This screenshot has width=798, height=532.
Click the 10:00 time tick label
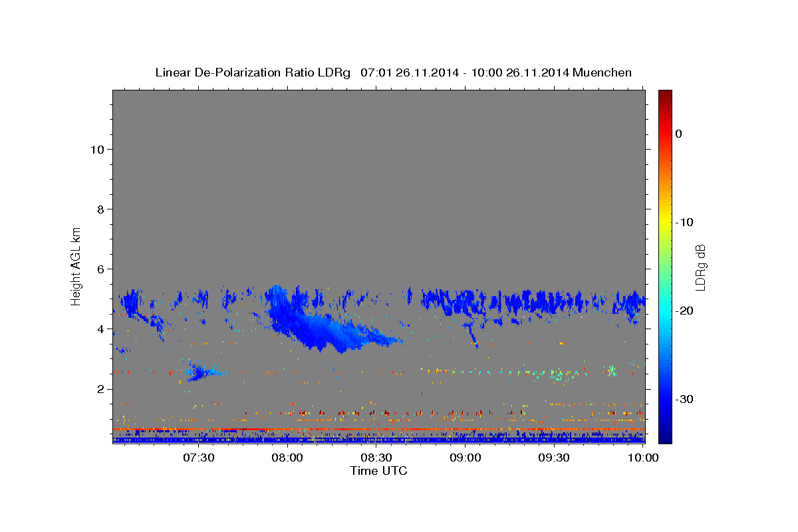[x=643, y=458]
